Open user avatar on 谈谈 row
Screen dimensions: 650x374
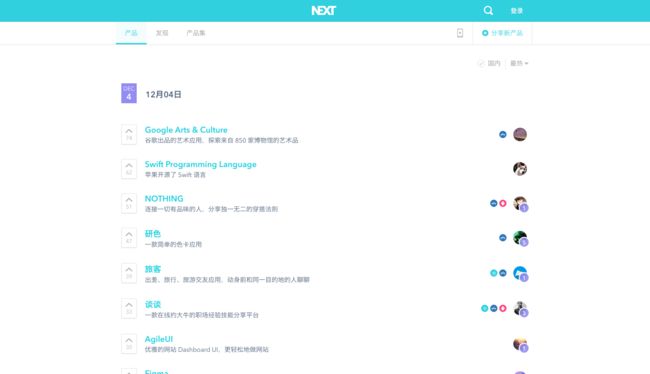[520, 308]
